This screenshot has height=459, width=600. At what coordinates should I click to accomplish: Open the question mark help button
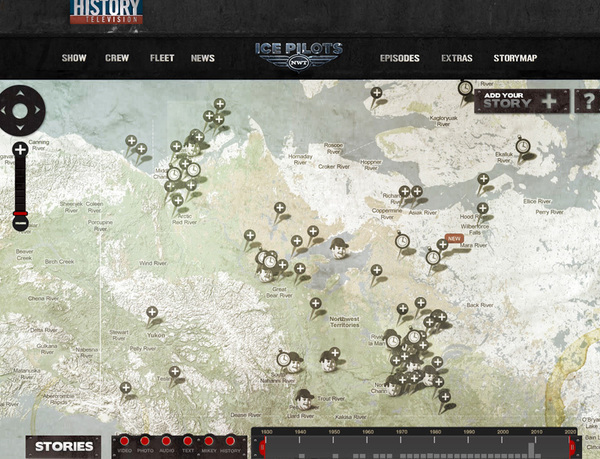589,101
